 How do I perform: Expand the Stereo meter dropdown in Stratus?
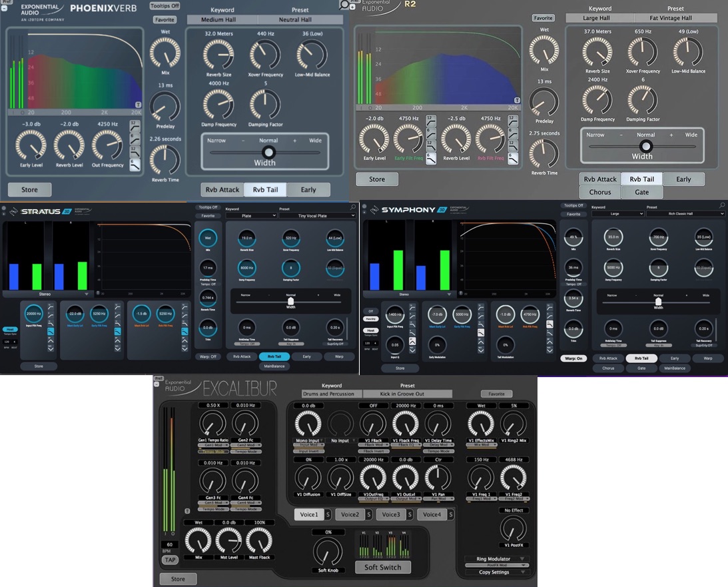(x=47, y=294)
